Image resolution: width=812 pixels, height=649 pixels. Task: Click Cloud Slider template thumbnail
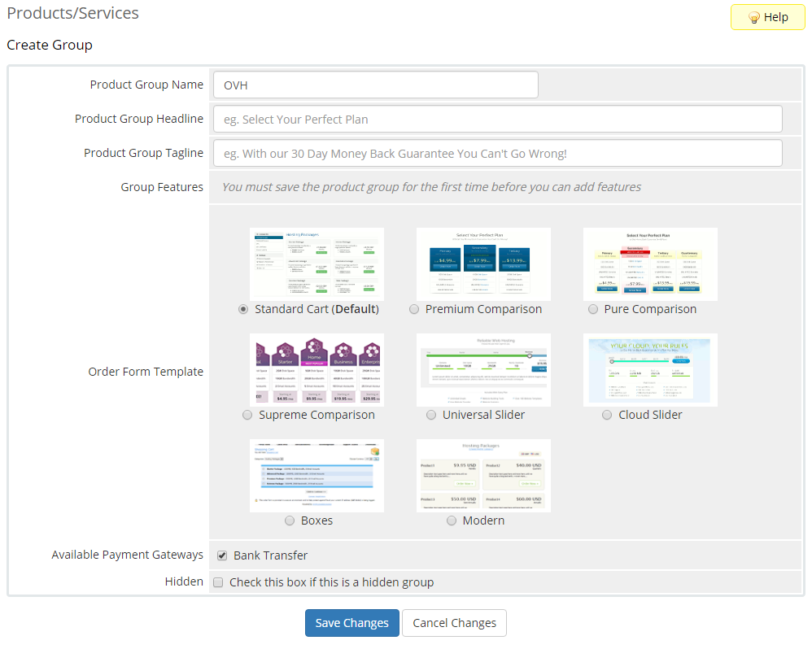point(650,369)
